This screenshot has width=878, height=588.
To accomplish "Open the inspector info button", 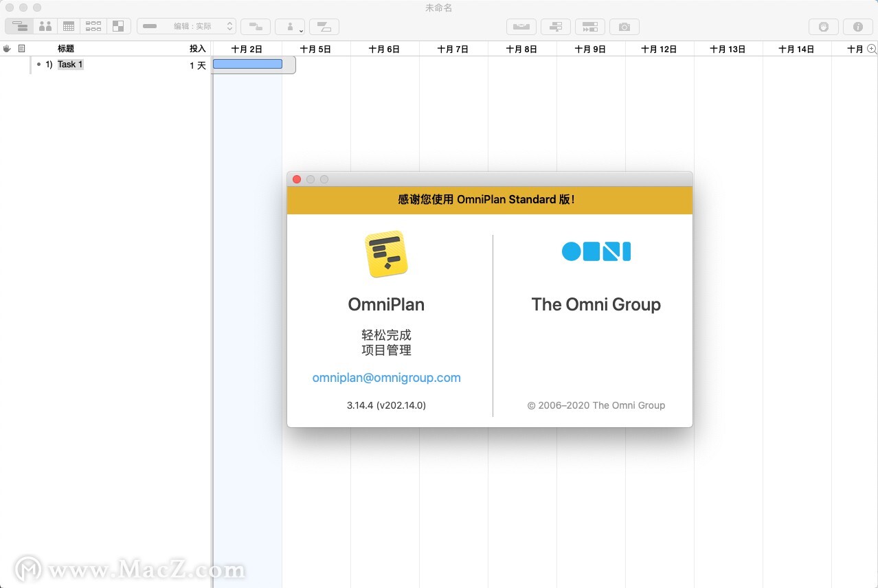I will point(858,27).
